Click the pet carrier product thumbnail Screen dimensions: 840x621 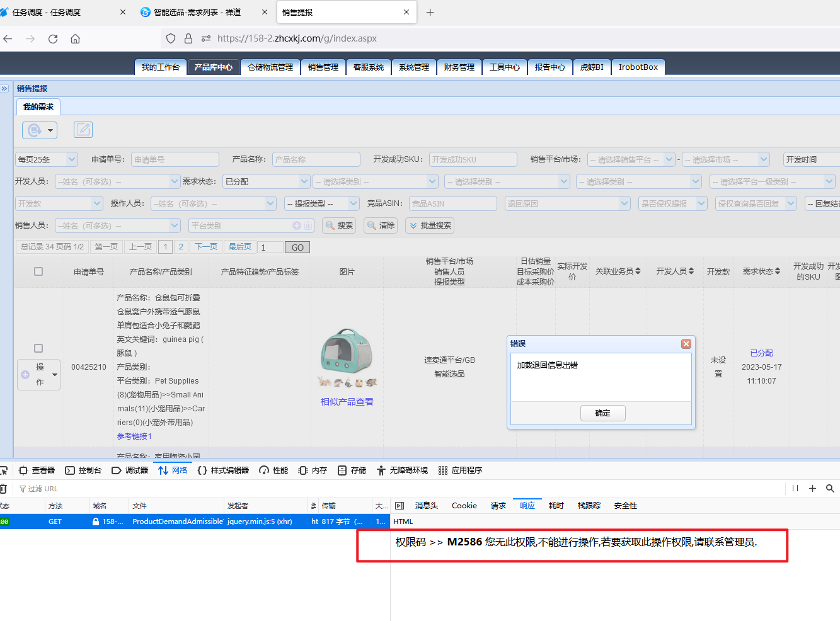pyautogui.click(x=347, y=357)
